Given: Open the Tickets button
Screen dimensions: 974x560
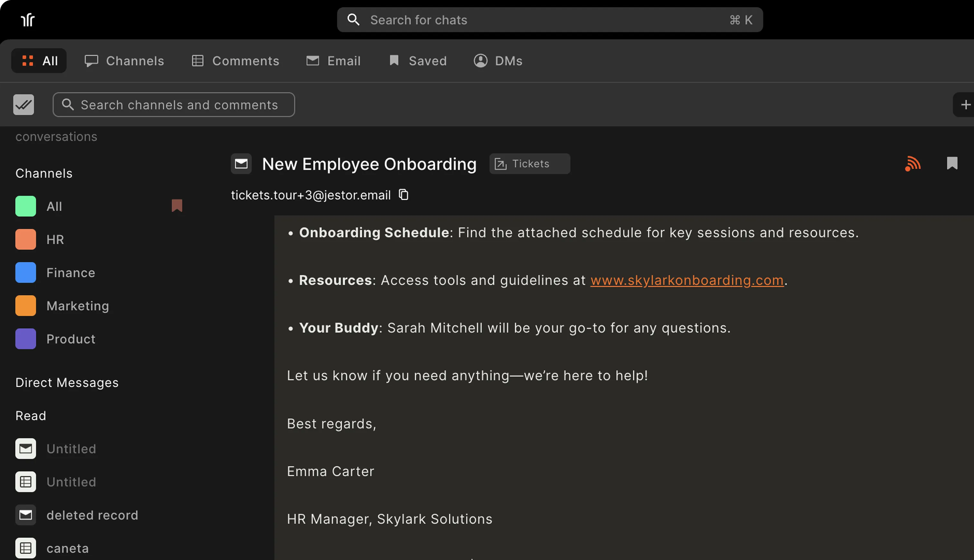Looking at the screenshot, I should pos(529,163).
